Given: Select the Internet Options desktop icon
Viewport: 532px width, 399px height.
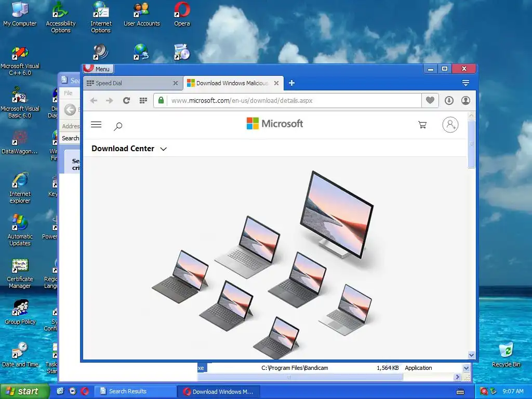Looking at the screenshot, I should click(101, 17).
